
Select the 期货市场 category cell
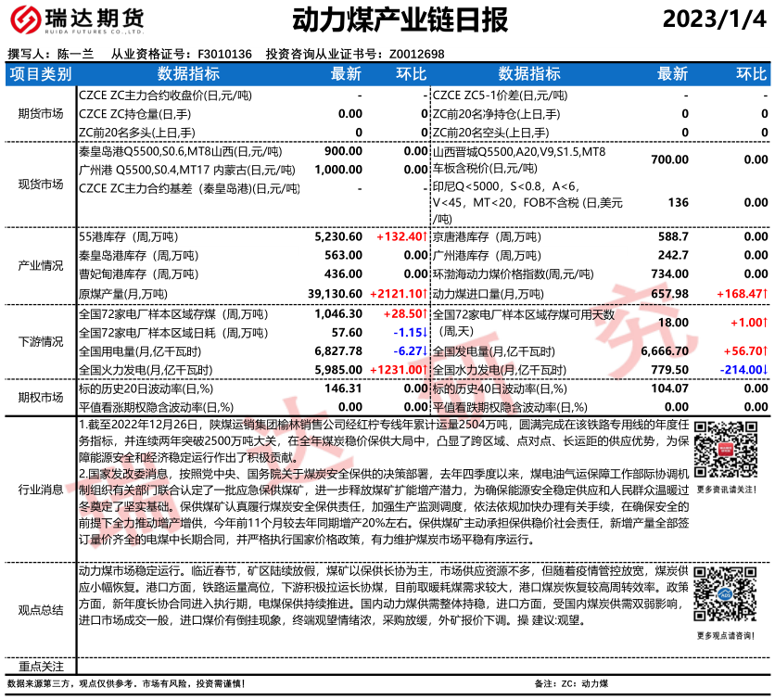click(x=41, y=113)
